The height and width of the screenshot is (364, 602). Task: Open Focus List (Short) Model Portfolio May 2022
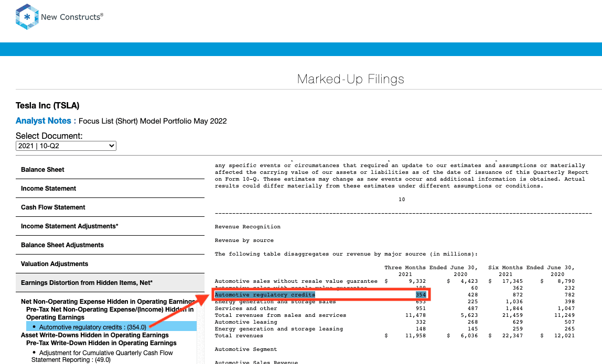[153, 121]
